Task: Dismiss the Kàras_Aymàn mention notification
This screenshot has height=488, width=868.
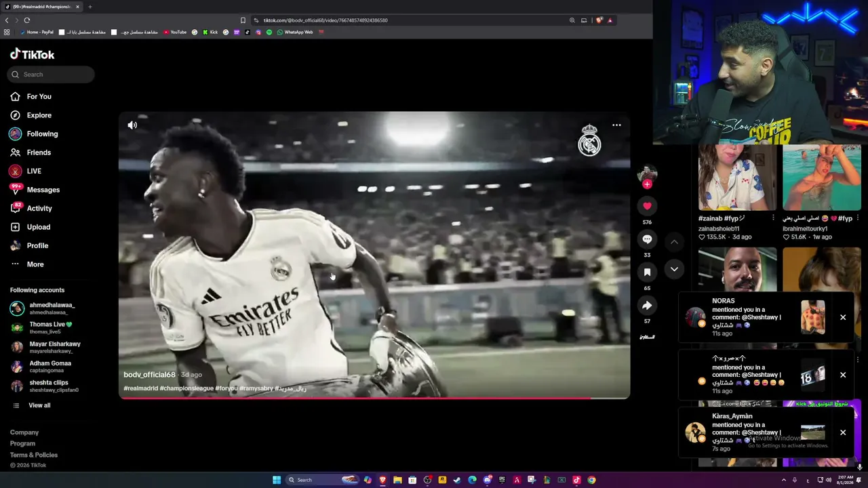Action: (843, 432)
